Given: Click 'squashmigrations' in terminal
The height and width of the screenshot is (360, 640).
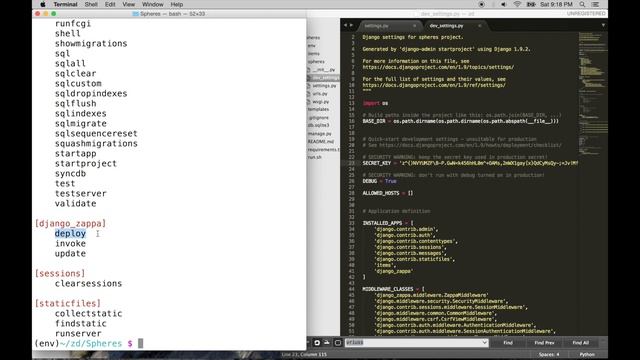Looking at the screenshot, I should pyautogui.click(x=96, y=144).
